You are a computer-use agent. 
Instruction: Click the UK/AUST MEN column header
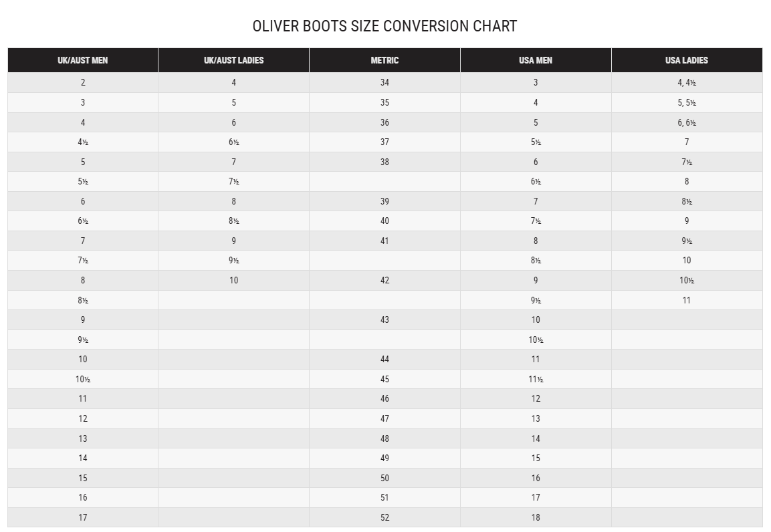click(83, 60)
